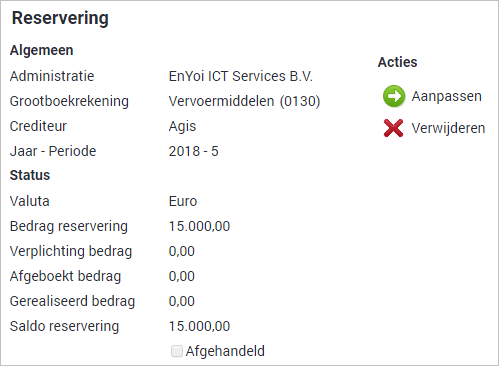Click the Agis creditor value
This screenshot has width=499, height=366.
pyautogui.click(x=182, y=127)
